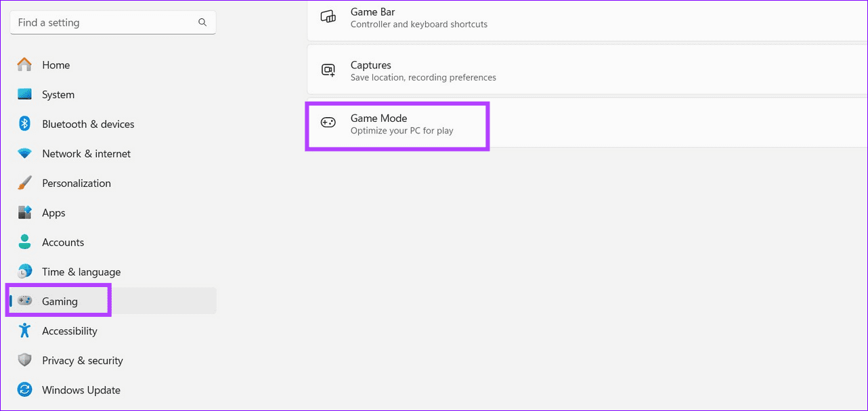
Task: Click the Privacy & security shield icon
Action: click(25, 360)
